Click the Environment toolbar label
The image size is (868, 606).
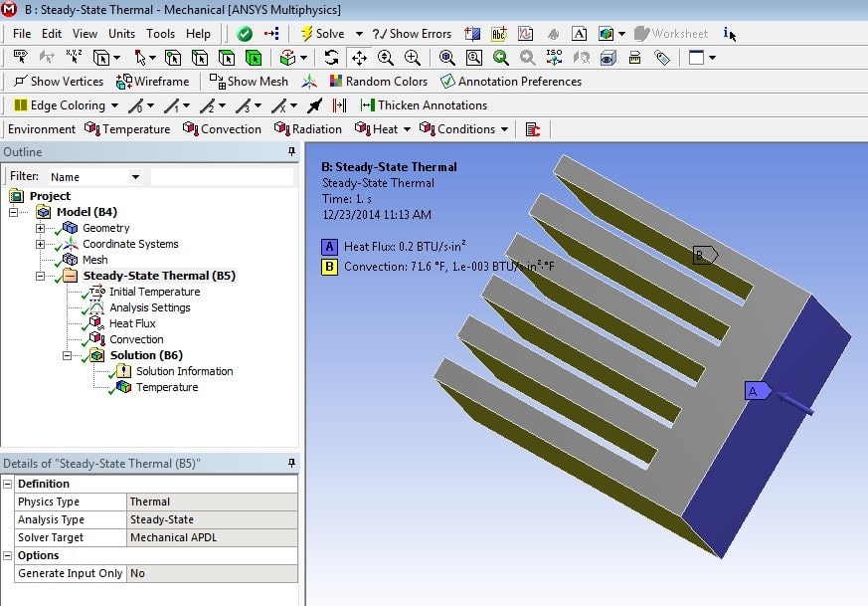[x=42, y=129]
